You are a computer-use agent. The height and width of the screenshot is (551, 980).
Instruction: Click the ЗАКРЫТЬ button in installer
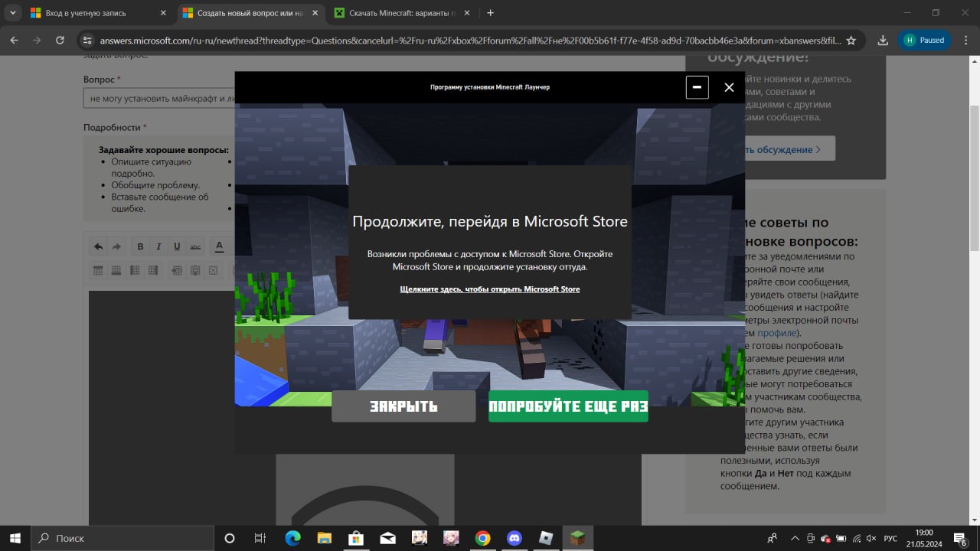point(403,406)
